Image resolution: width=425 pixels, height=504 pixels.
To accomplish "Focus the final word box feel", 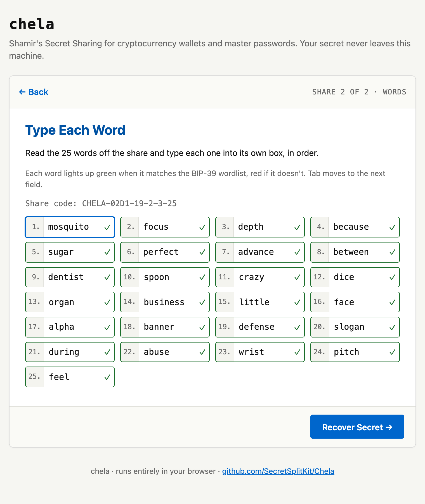I will point(70,377).
